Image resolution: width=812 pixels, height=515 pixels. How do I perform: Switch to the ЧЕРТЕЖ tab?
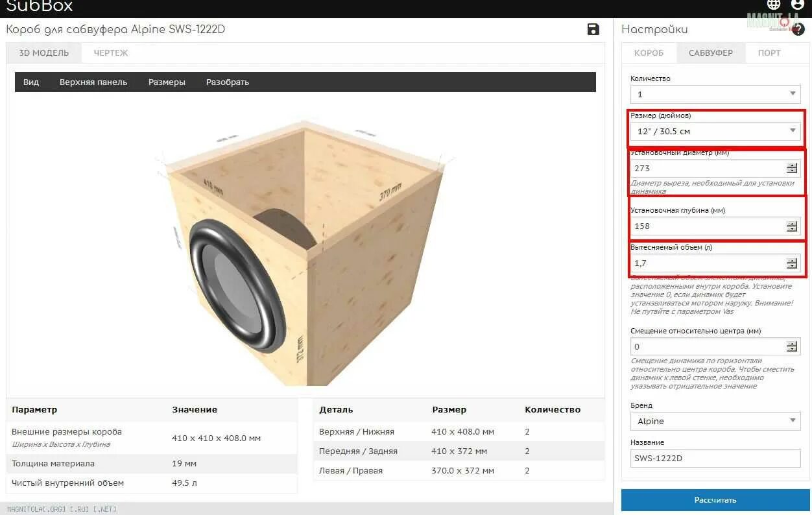tap(111, 53)
